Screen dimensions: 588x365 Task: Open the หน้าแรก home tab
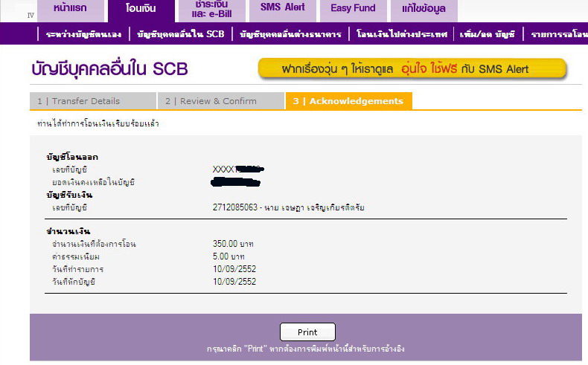(71, 10)
